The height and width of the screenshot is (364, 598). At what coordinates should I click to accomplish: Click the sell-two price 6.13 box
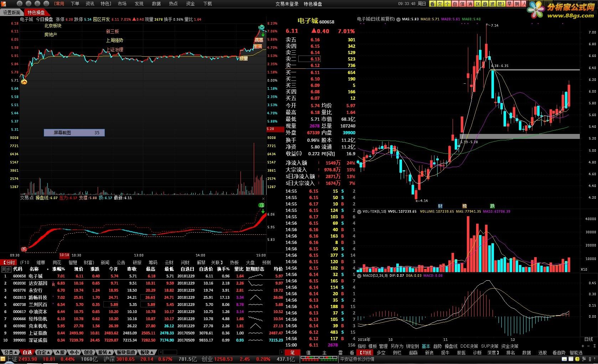point(309,59)
